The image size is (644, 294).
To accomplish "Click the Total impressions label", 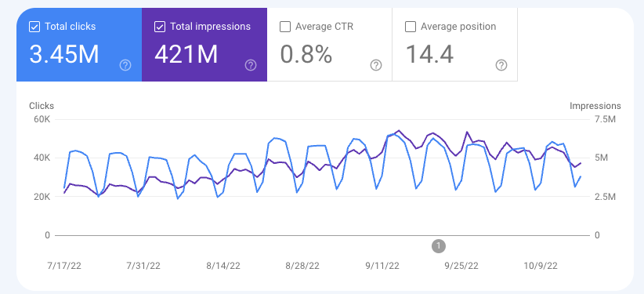I will (210, 27).
